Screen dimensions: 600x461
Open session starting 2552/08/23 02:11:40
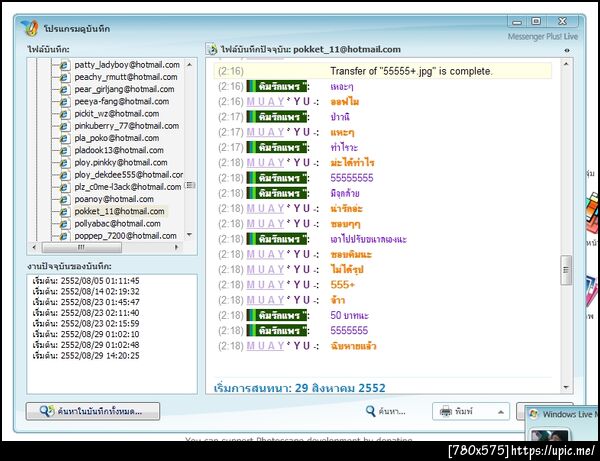click(86, 313)
